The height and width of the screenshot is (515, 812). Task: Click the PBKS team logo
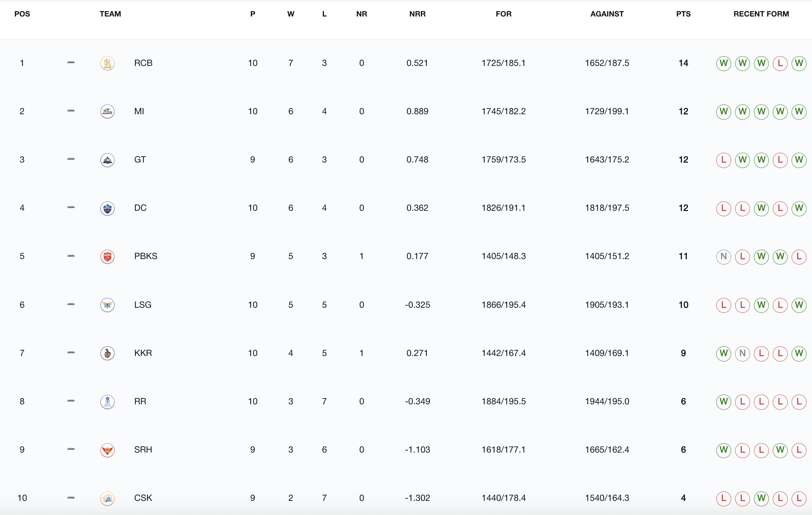[107, 256]
